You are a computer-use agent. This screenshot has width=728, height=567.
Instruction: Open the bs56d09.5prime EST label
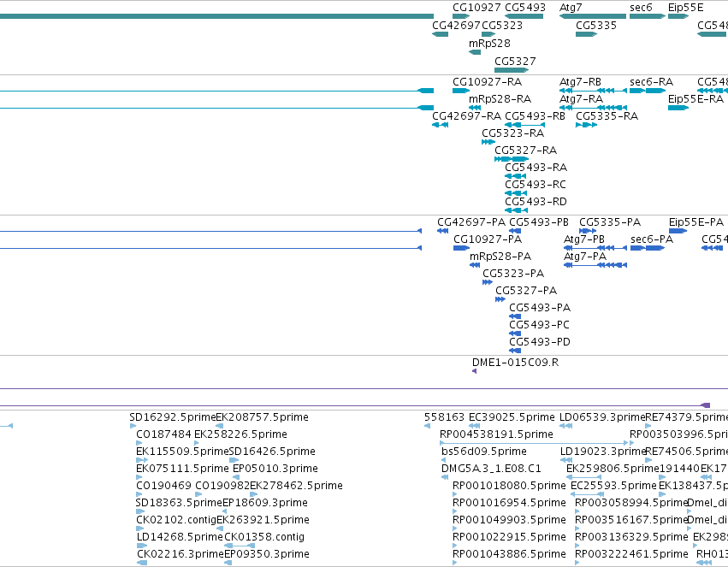(484, 452)
